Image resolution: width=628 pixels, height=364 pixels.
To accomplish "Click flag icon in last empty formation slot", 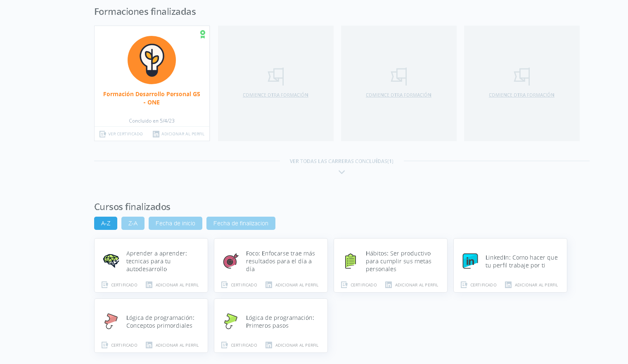I will 522,76.
